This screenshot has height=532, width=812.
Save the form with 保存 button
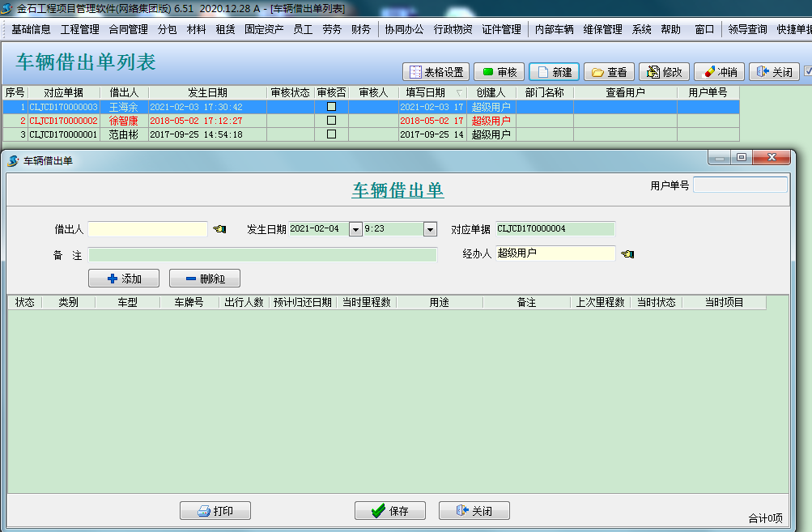tap(389, 511)
